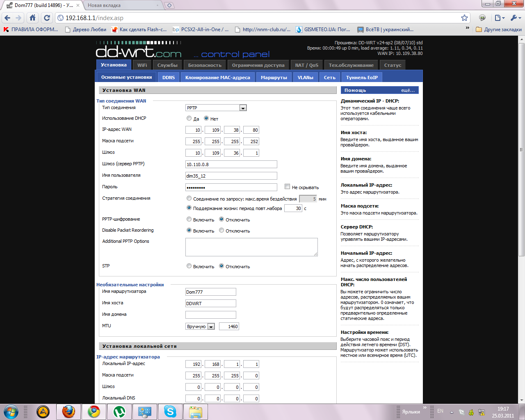
Task: Go back to the previous page
Action: (7, 18)
